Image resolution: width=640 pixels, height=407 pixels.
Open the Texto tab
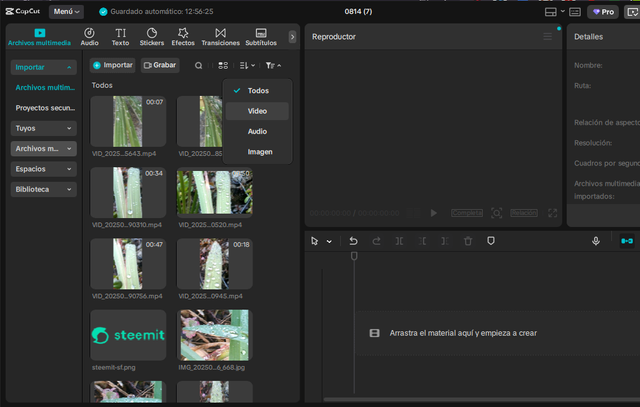click(120, 37)
